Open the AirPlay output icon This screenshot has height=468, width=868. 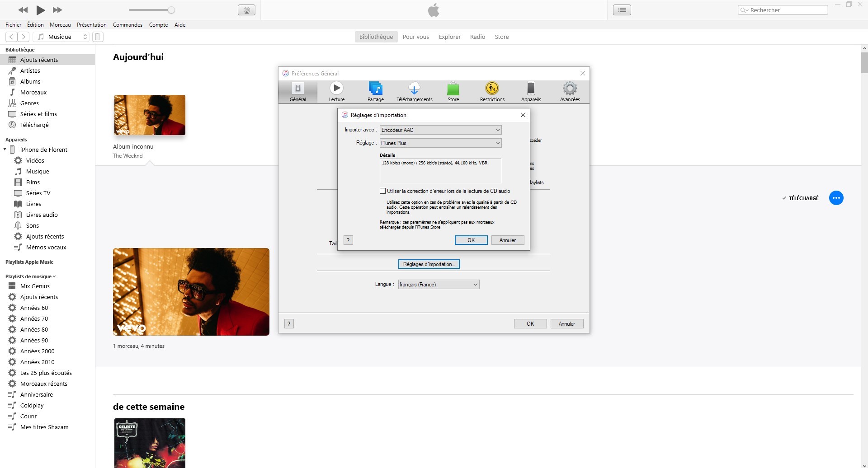246,10
